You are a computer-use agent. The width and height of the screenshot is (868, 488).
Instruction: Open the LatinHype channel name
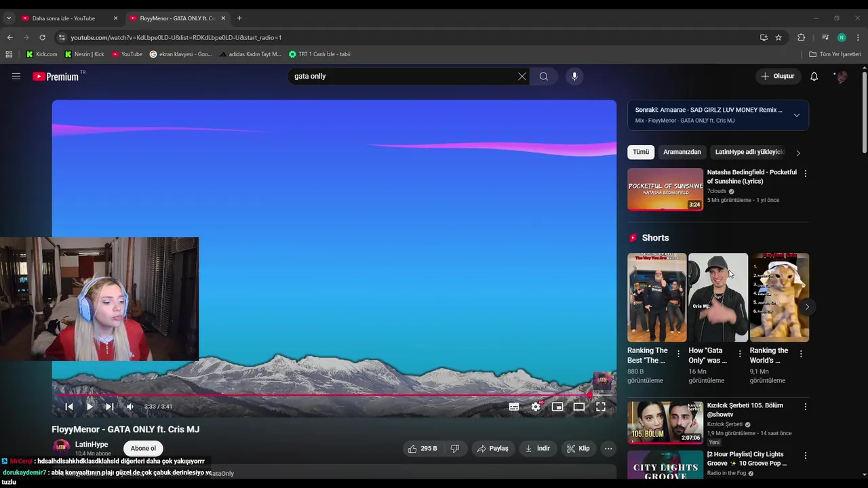point(92,445)
